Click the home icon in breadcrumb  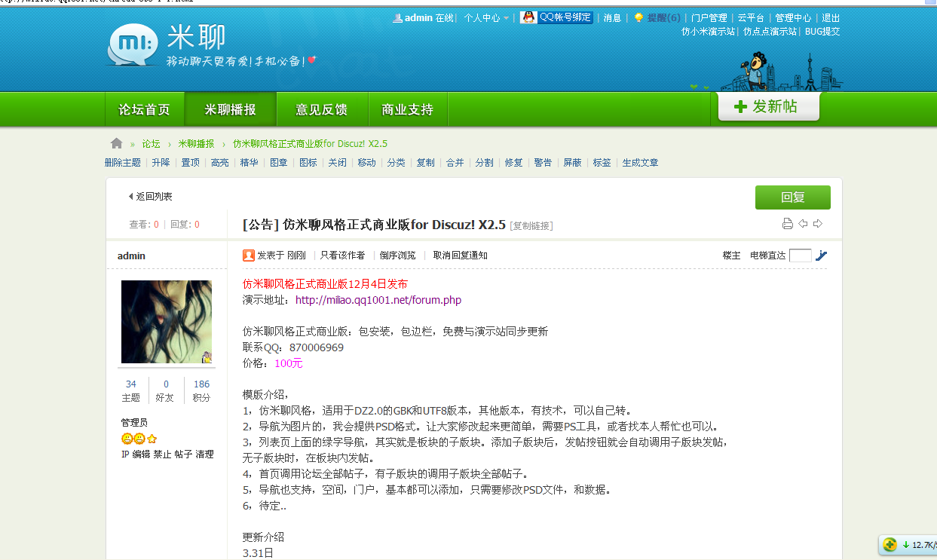tap(116, 143)
